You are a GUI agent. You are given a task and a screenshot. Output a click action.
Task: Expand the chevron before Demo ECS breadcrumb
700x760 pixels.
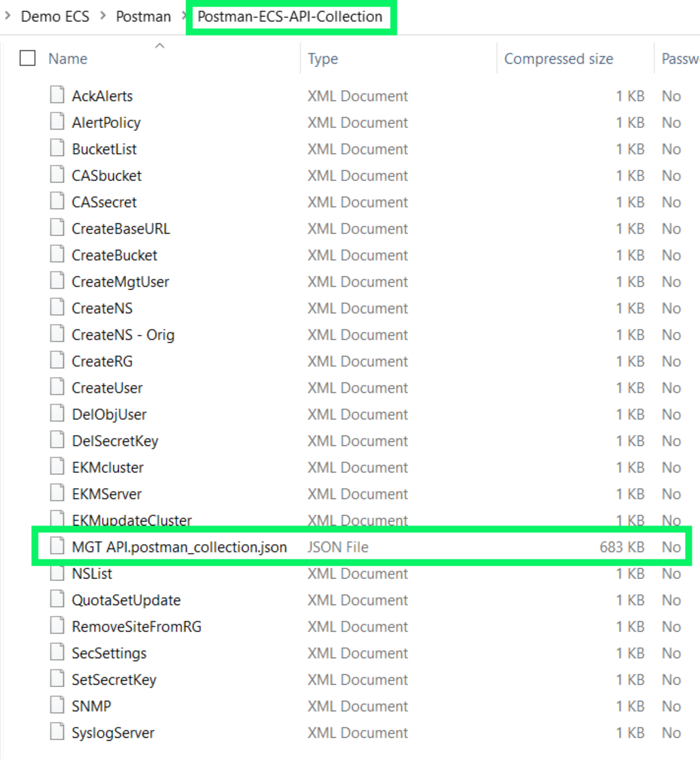(8, 16)
